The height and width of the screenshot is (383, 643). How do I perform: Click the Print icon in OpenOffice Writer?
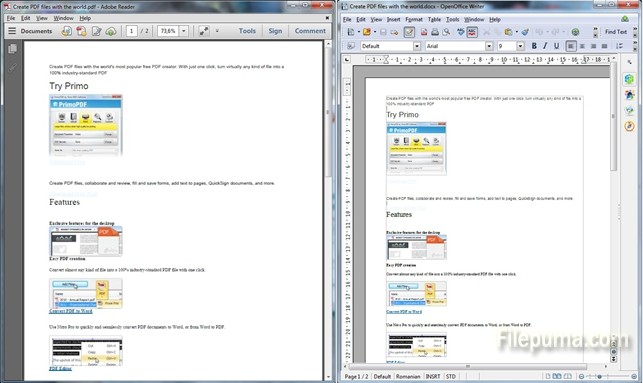435,32
